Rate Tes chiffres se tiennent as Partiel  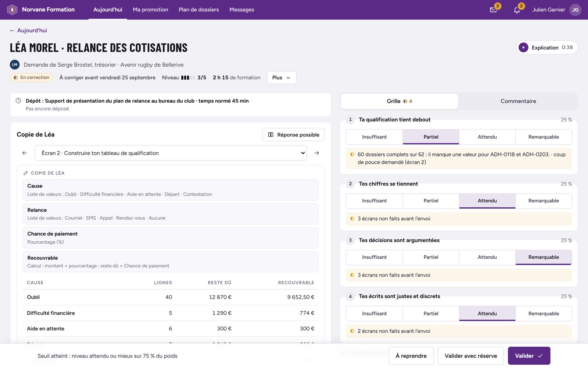click(431, 201)
